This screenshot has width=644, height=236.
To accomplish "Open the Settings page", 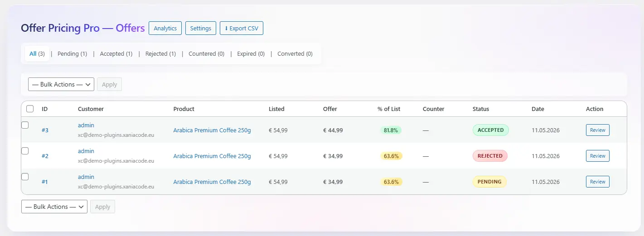I will click(201, 28).
